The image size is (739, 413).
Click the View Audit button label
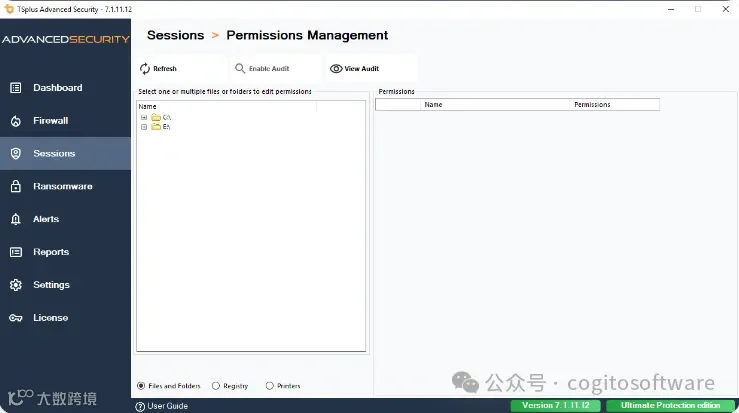361,69
